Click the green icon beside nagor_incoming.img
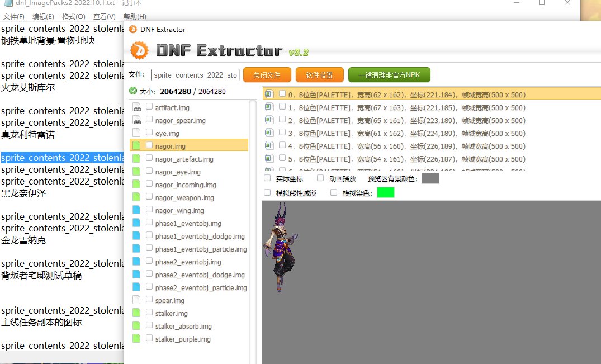The height and width of the screenshot is (364, 601). pos(136,185)
